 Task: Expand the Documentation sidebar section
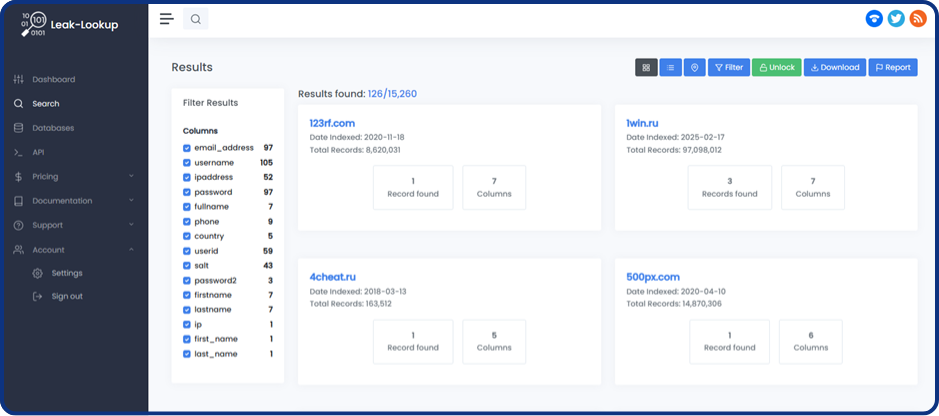point(72,201)
